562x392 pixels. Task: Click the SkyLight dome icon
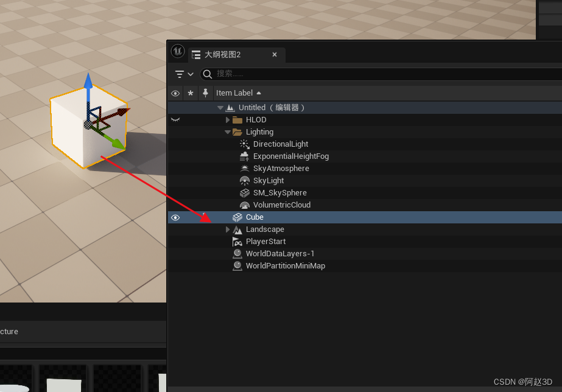tap(244, 181)
